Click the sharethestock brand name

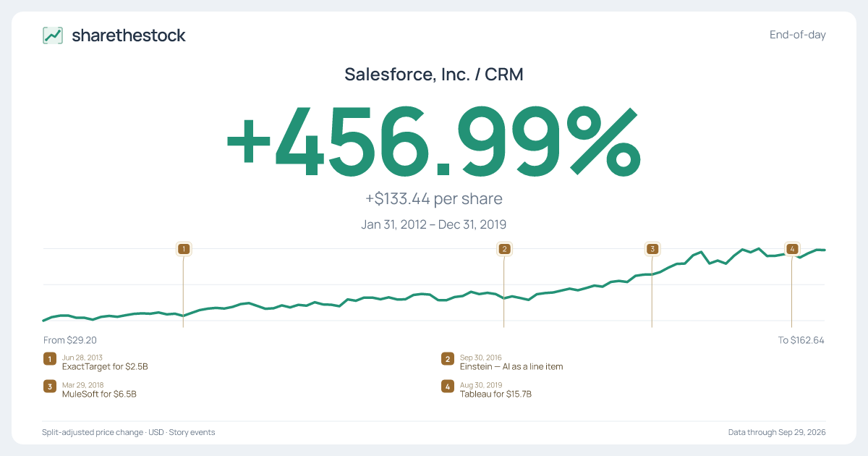click(129, 35)
